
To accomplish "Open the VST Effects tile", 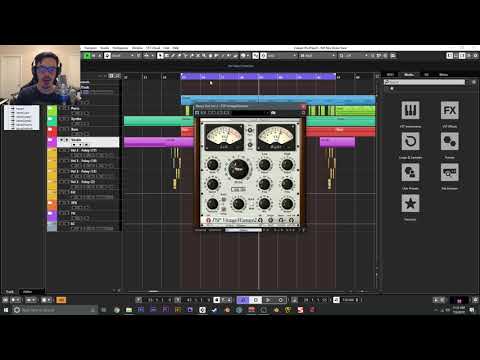I will (x=449, y=111).
